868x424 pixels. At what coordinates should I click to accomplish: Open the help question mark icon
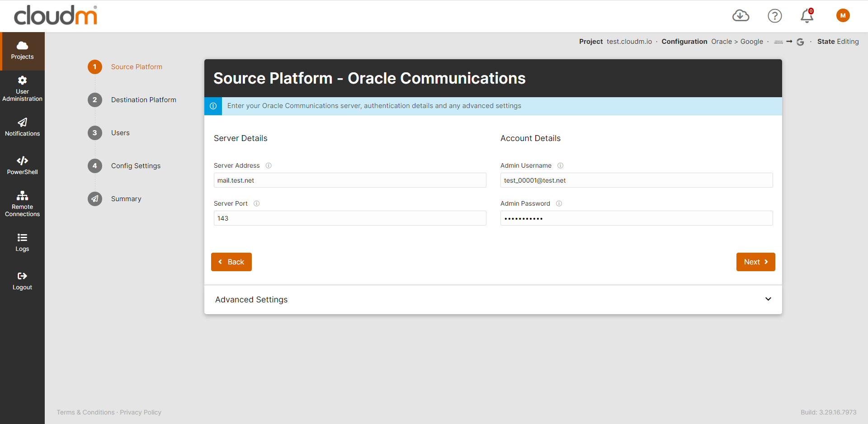[775, 16]
